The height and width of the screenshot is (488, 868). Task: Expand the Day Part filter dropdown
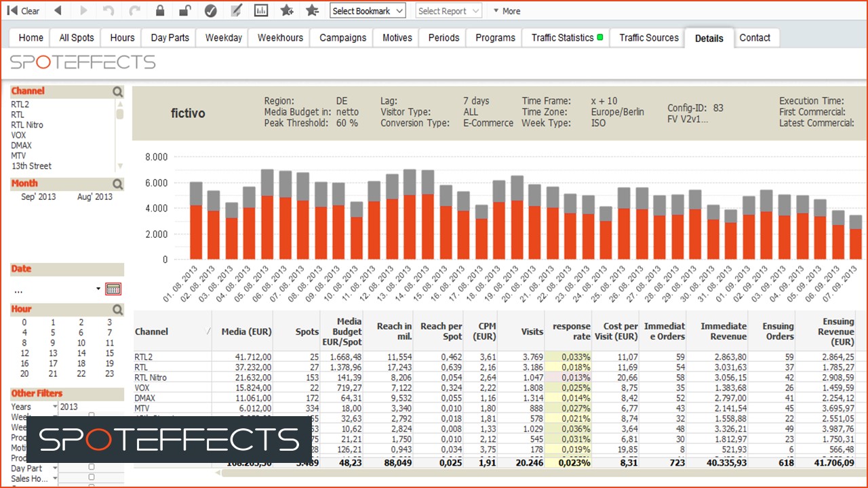pyautogui.click(x=55, y=468)
